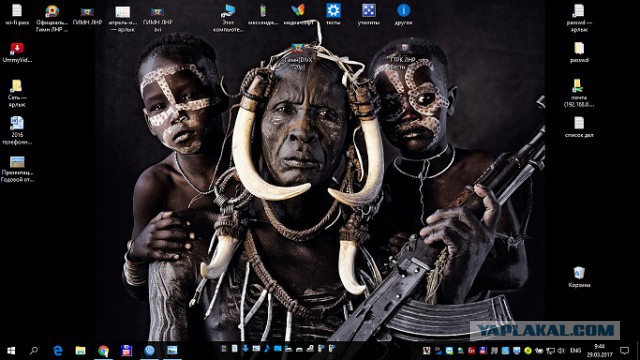Open the Корзина recycle bin

579,277
